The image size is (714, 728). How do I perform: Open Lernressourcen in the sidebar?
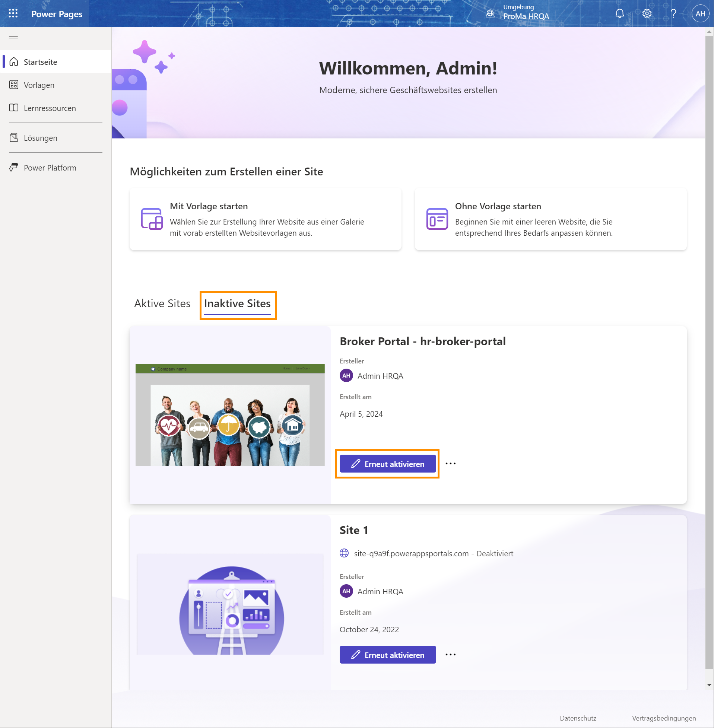pyautogui.click(x=56, y=108)
